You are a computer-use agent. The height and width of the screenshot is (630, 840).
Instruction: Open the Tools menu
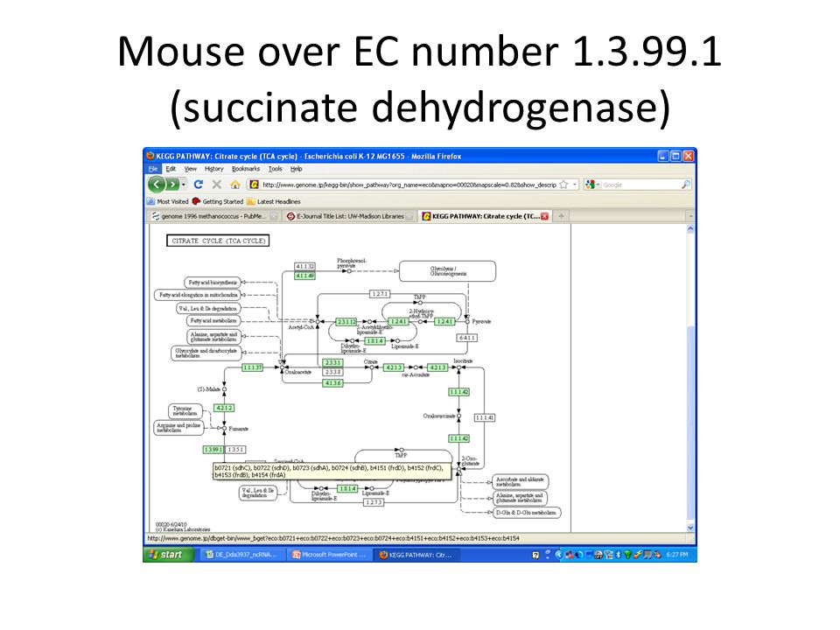(x=275, y=169)
